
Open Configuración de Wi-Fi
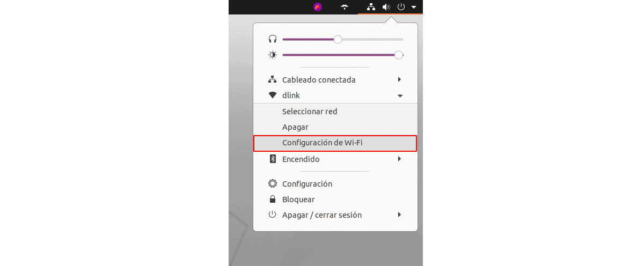(x=335, y=143)
